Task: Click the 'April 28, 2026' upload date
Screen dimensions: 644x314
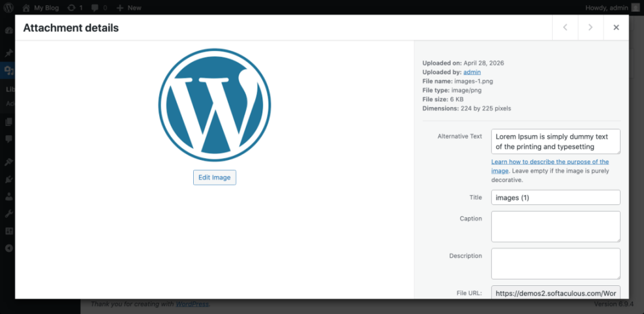Action: point(484,63)
